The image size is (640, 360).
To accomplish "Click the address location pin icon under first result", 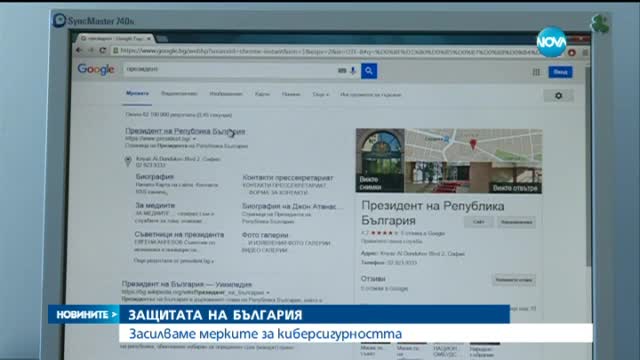I will (128, 161).
